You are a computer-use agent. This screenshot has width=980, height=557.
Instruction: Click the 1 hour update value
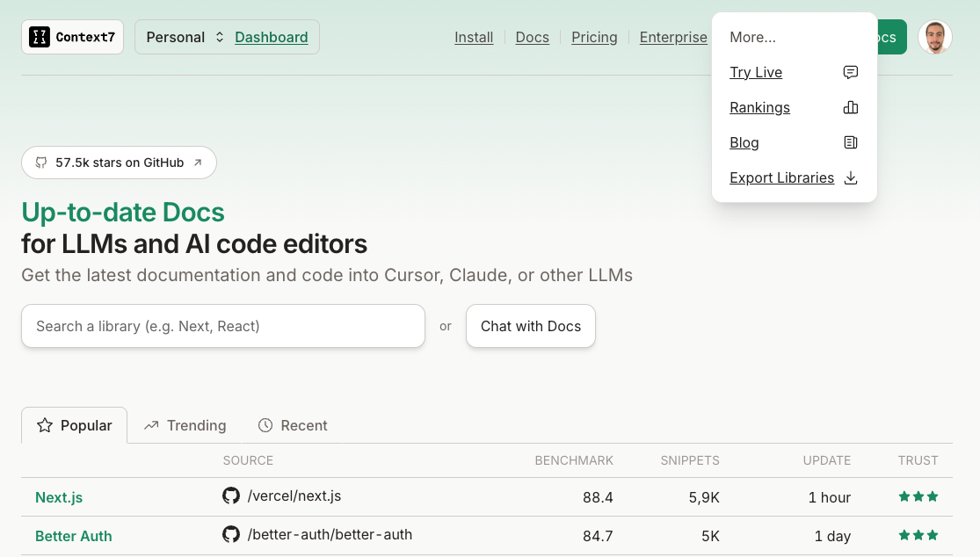pos(830,497)
